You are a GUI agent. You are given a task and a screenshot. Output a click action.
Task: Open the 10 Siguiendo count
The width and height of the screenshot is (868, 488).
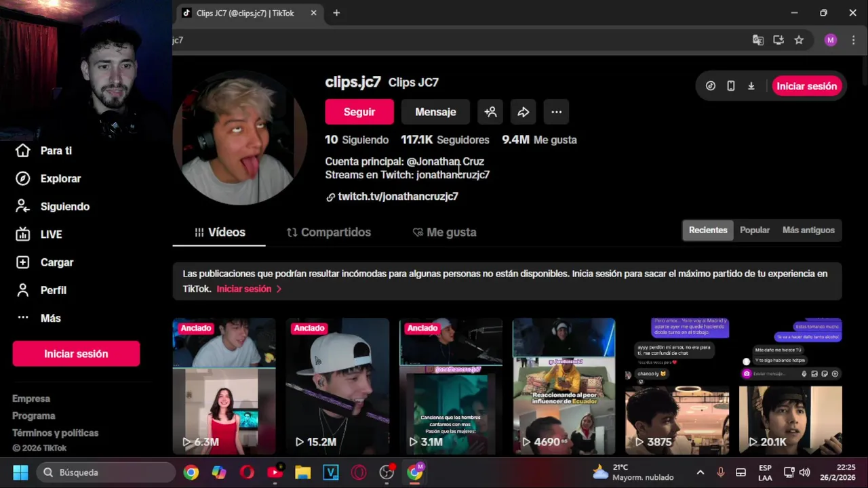(x=357, y=140)
